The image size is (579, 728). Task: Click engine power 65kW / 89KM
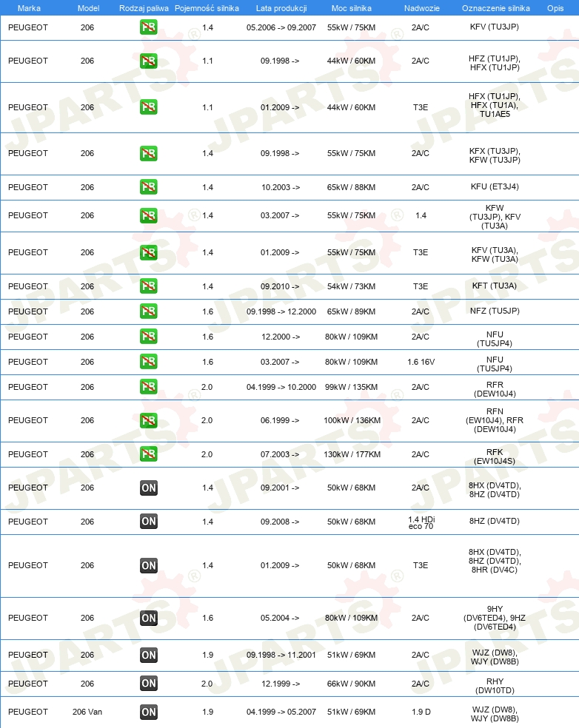pyautogui.click(x=351, y=311)
